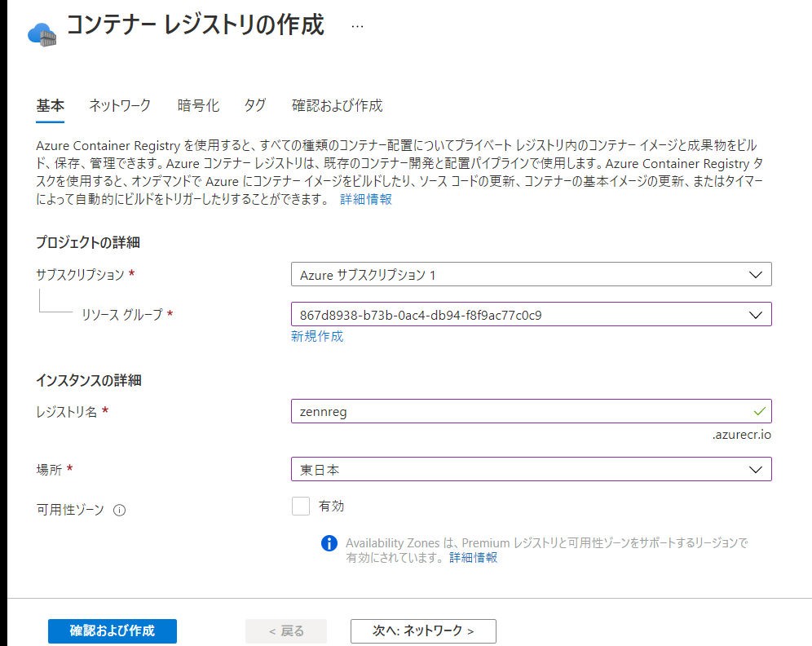Screen dimensions: 812x646
Task: Click the コンテナー レジストリの作成 page title
Action: tap(195, 24)
